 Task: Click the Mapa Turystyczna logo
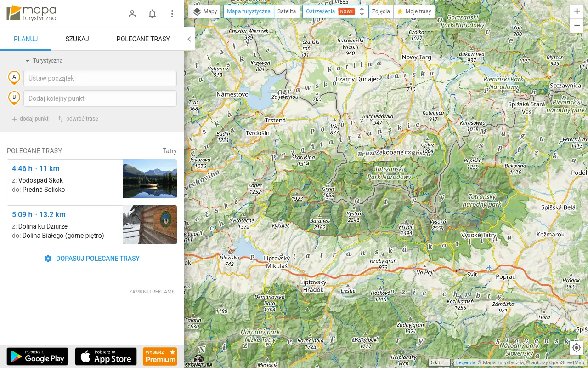coord(32,13)
